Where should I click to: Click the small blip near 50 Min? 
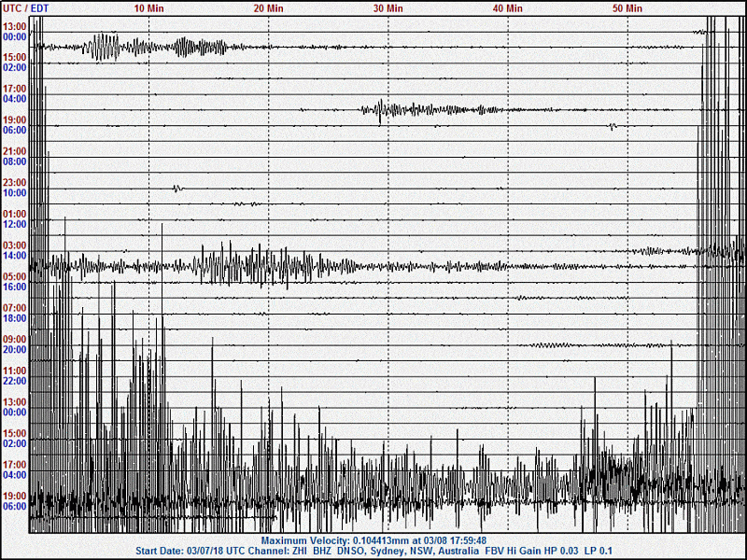pyautogui.click(x=613, y=126)
